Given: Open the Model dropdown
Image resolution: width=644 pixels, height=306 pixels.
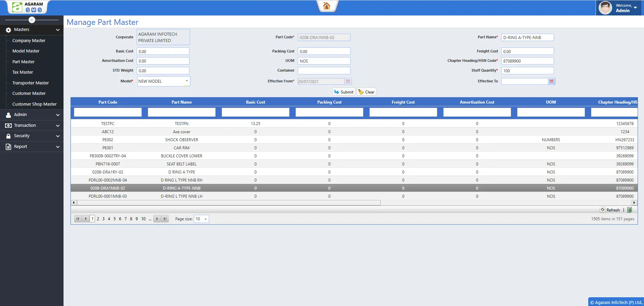Looking at the screenshot, I should tap(187, 81).
